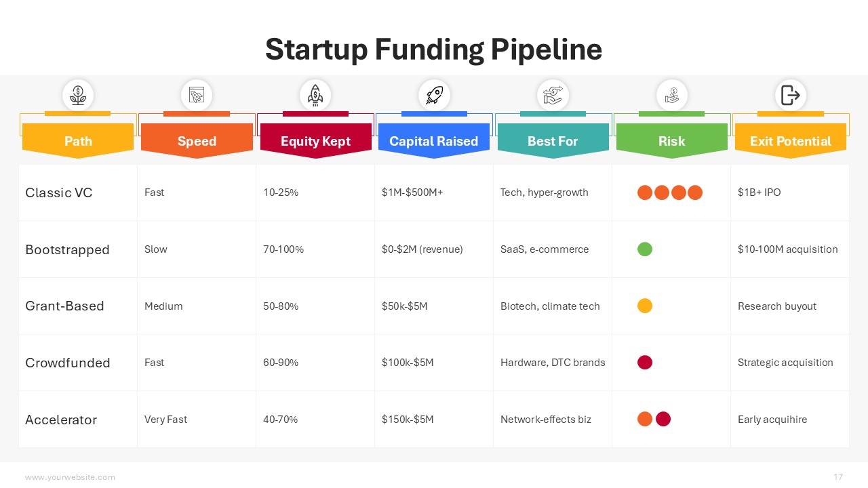Screen dimensions: 868x488
Task: Select the Exit Potential header banner
Action: coord(790,141)
